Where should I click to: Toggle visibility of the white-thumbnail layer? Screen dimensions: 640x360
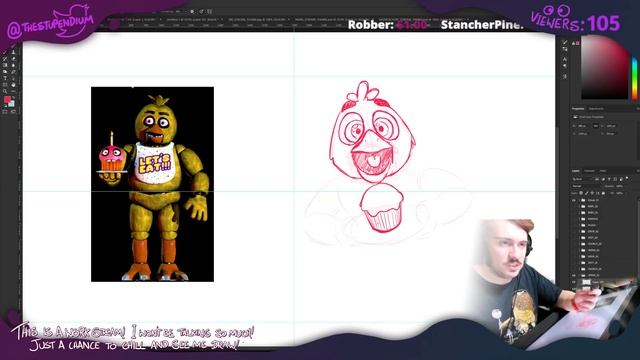pyautogui.click(x=574, y=282)
